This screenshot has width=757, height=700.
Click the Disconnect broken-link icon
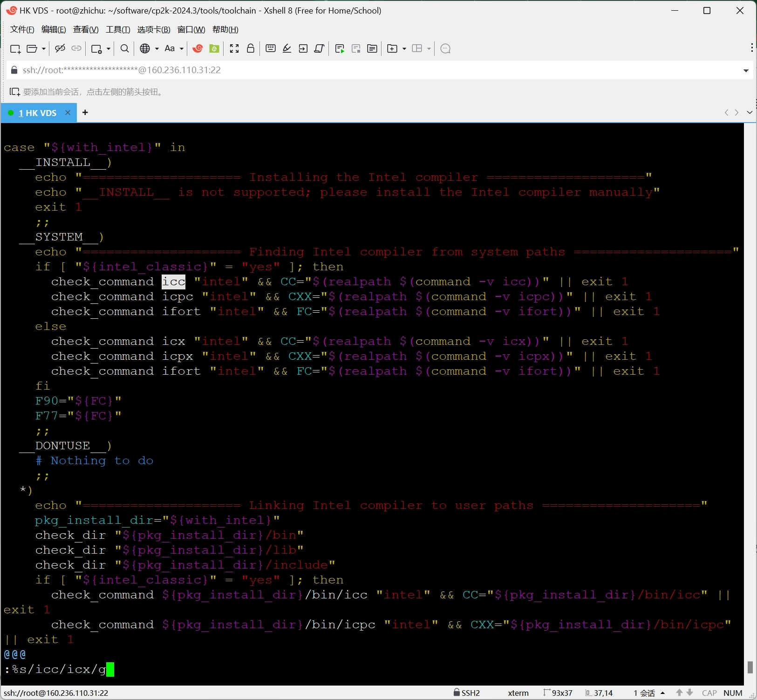point(60,48)
